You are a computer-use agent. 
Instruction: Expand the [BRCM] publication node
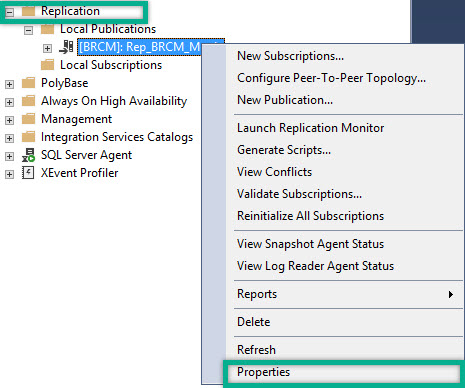pyautogui.click(x=47, y=48)
